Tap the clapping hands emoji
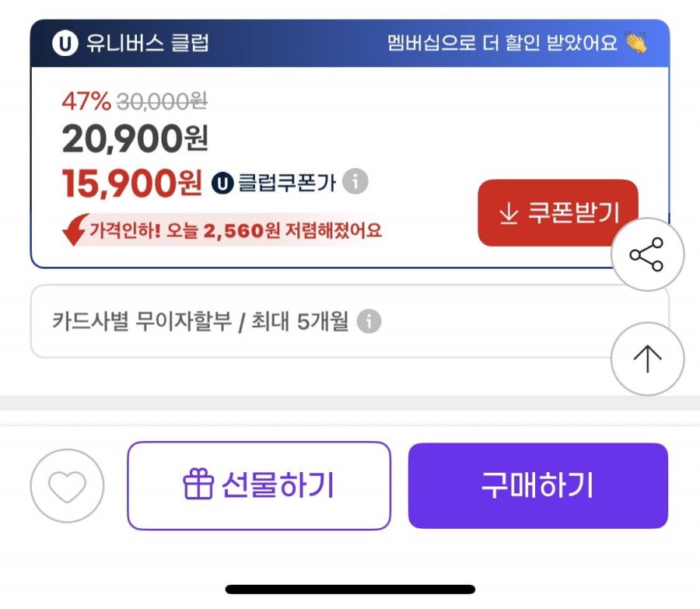The width and height of the screenshot is (700, 609). tap(635, 43)
